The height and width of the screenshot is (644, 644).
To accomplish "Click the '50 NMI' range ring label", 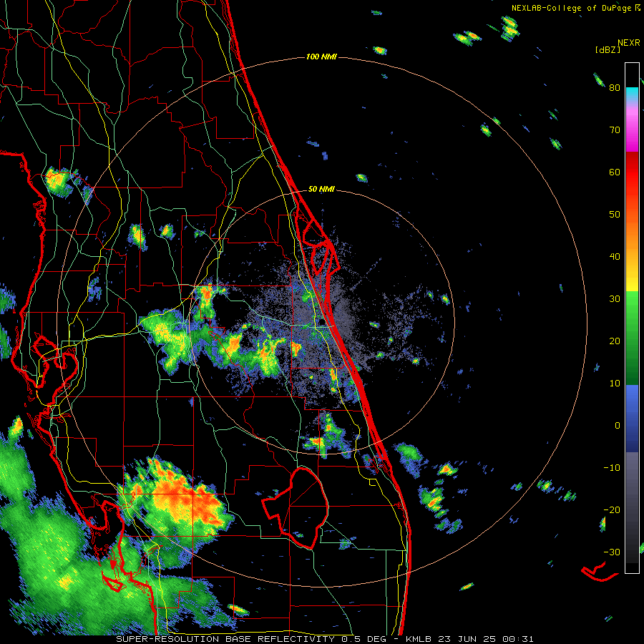I will tap(321, 190).
